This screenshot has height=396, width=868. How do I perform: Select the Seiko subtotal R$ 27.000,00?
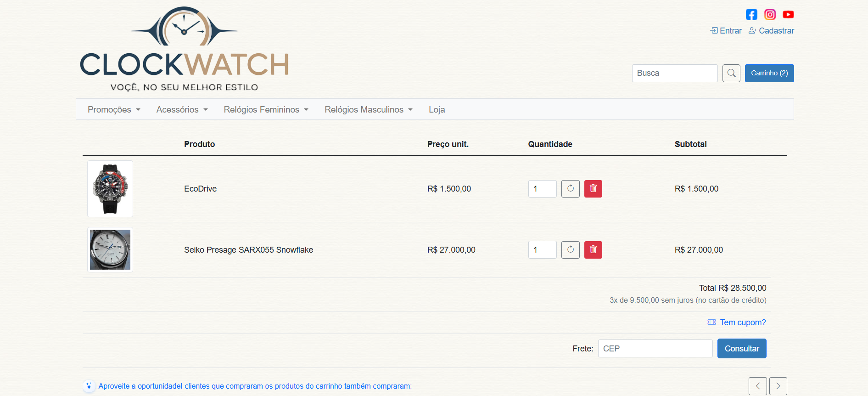(699, 250)
